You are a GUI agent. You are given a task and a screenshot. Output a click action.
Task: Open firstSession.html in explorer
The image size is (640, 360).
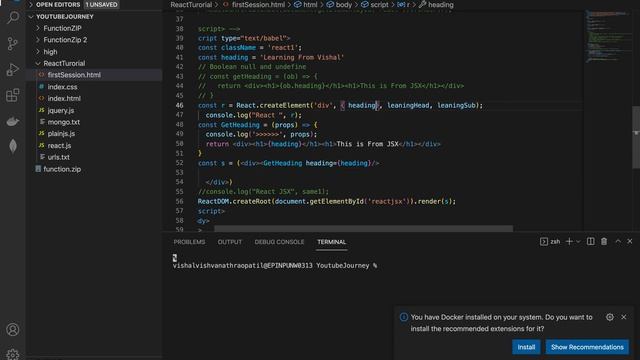pyautogui.click(x=74, y=75)
